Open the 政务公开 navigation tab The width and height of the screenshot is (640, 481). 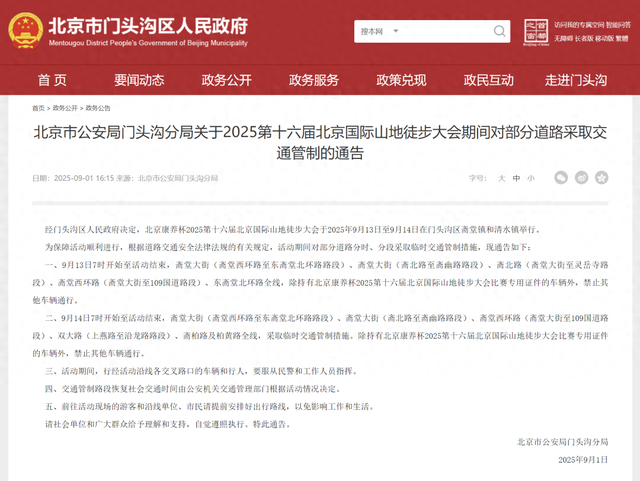(x=226, y=80)
